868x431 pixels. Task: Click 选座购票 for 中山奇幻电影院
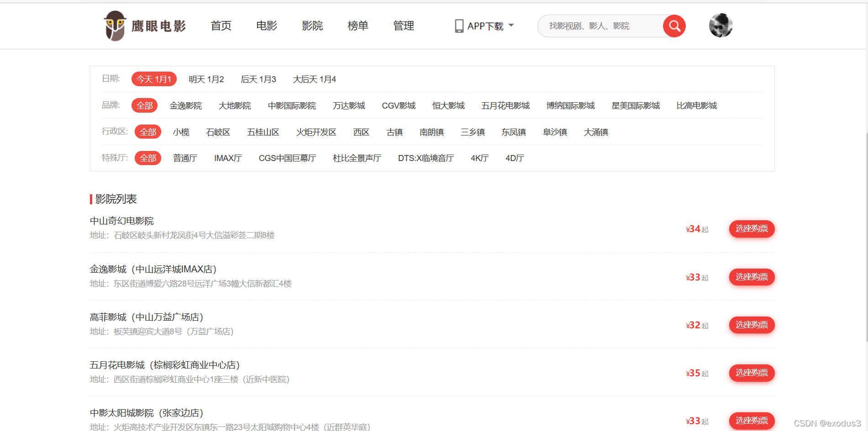click(x=752, y=229)
